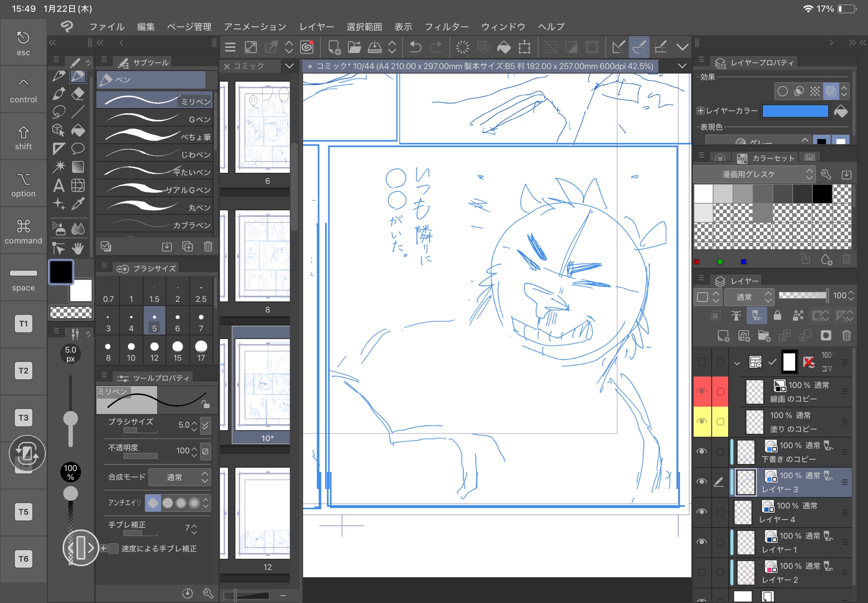This screenshot has width=868, height=603.
Task: Select the Fill bucket tool
Action: (x=78, y=130)
